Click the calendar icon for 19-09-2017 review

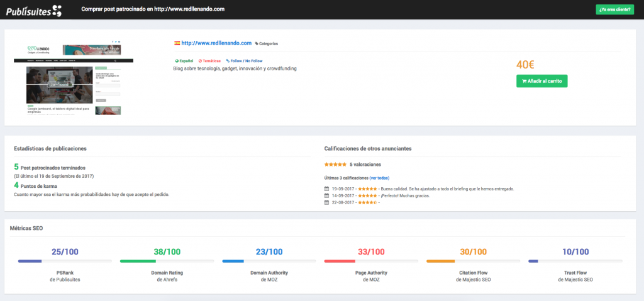(x=326, y=189)
